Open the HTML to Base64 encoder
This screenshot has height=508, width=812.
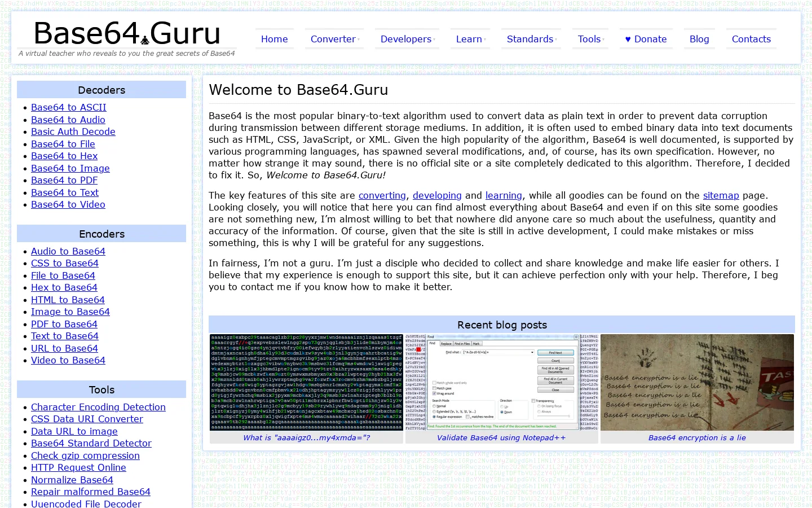[x=68, y=300]
